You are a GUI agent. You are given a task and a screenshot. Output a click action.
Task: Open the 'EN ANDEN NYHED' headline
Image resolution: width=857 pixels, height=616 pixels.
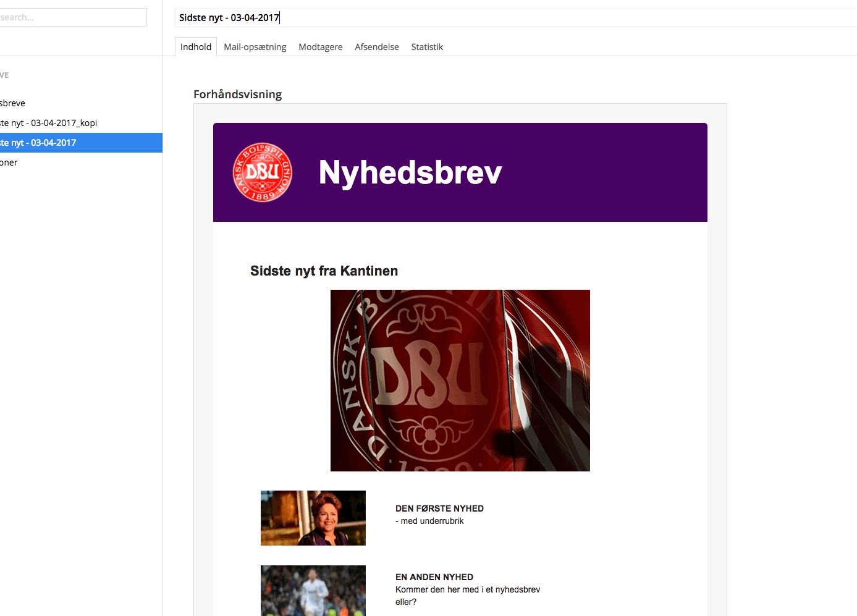(434, 577)
